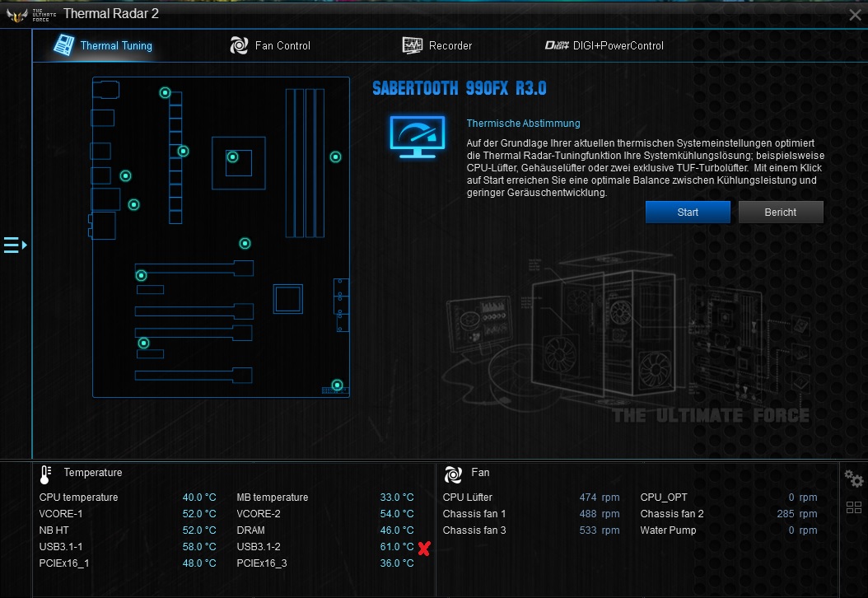Open the Thermal Tuning tab
Viewport: 868px width, 598px height.
pos(103,45)
